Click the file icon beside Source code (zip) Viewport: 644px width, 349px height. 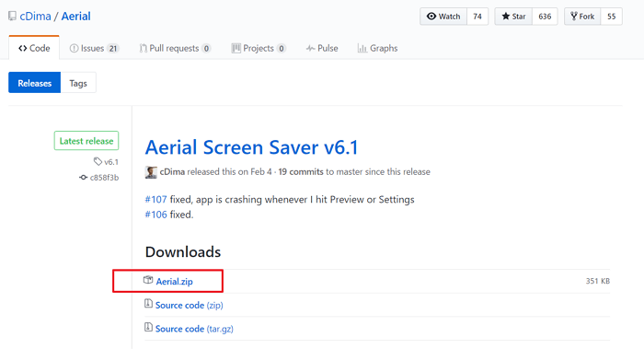point(148,304)
